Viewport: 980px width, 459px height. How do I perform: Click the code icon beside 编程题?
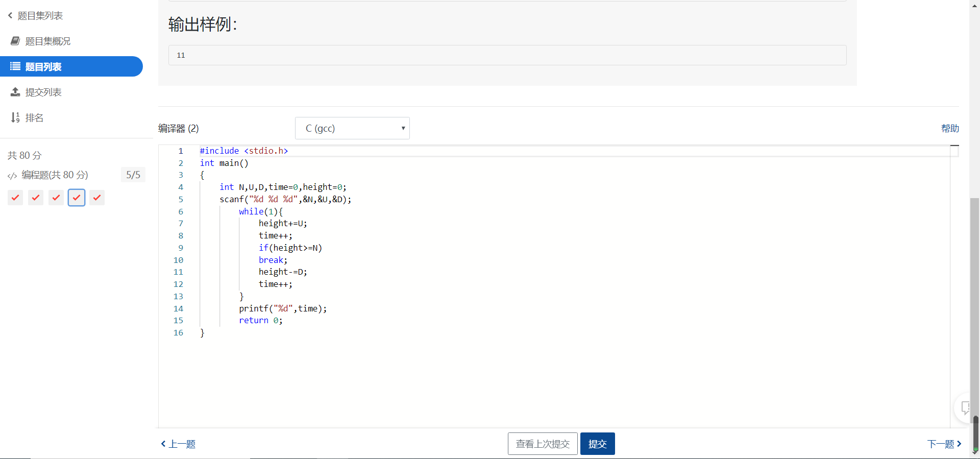click(x=12, y=176)
